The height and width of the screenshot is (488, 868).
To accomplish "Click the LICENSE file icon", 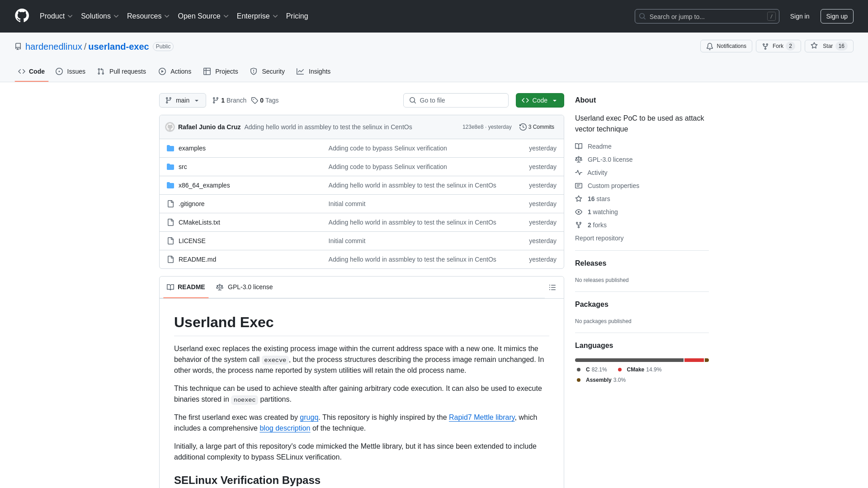I will [170, 241].
